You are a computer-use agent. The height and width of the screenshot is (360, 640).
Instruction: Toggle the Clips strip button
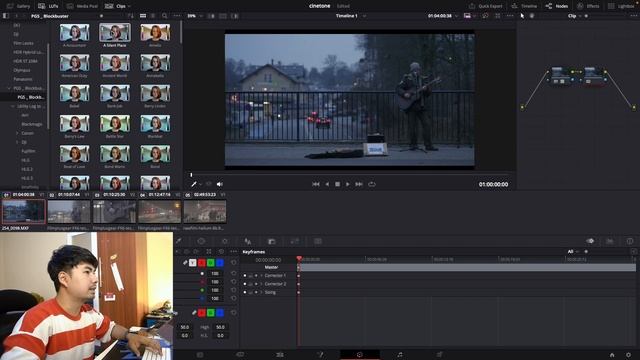[116, 6]
